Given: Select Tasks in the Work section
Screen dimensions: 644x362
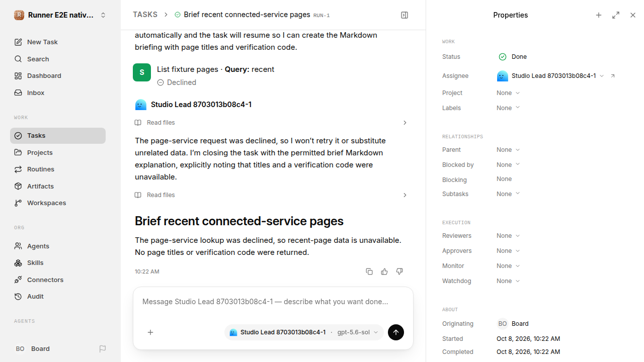Looking at the screenshot, I should [58, 136].
